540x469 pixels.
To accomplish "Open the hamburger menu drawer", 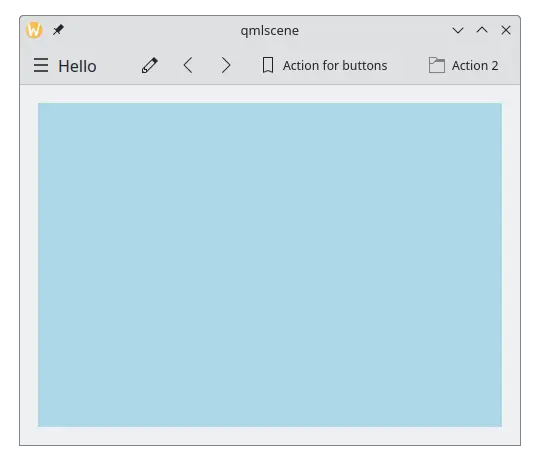I will (x=41, y=65).
